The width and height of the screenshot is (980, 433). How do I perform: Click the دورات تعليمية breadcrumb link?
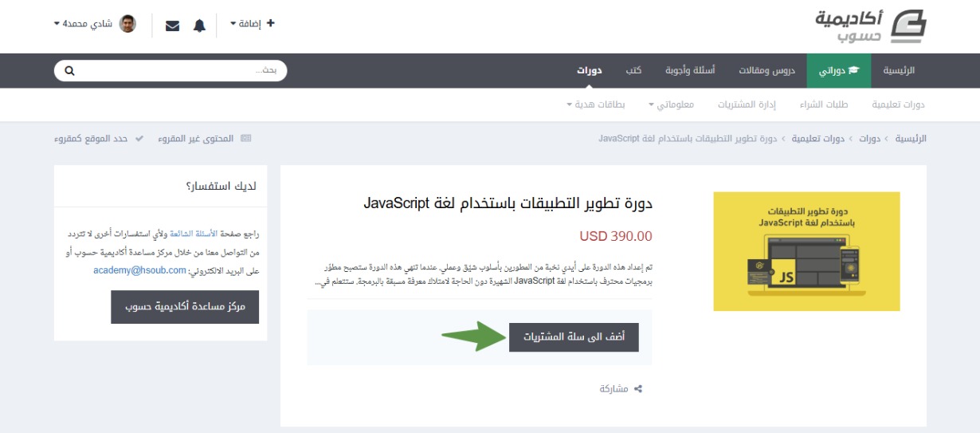(817, 138)
